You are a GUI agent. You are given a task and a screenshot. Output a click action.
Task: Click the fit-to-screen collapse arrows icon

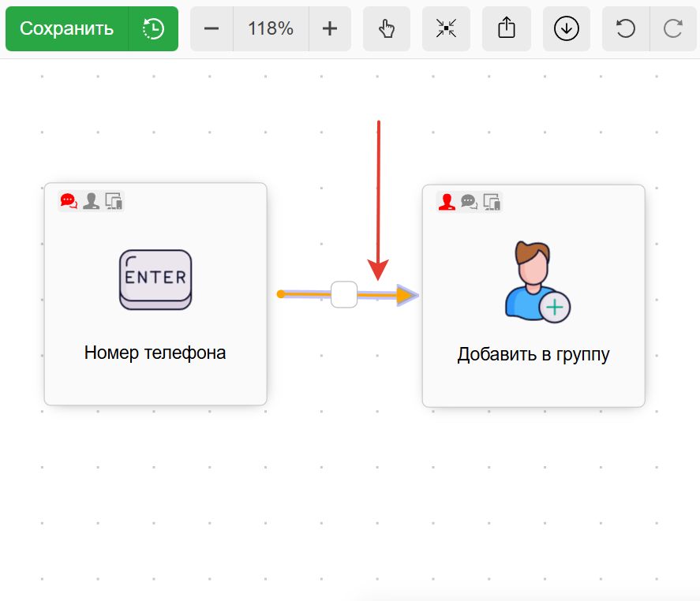446,29
